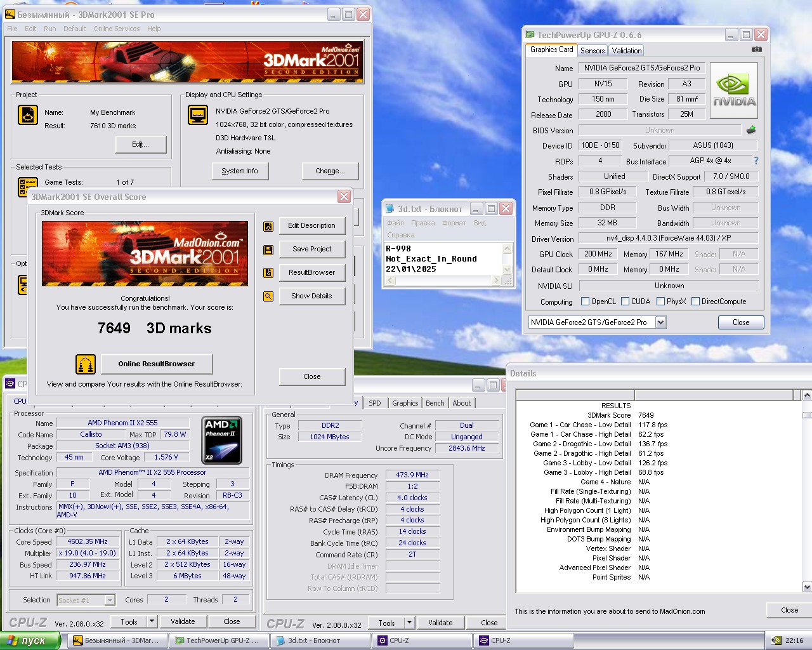
Task: Click the Project icon in 3DMark window
Action: point(28,115)
